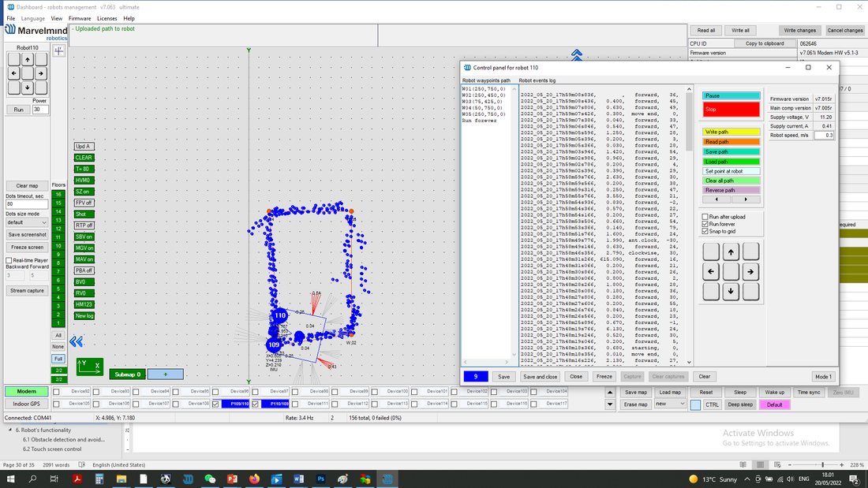Click the X Y axis orientation icon
868x488 pixels.
90,367
